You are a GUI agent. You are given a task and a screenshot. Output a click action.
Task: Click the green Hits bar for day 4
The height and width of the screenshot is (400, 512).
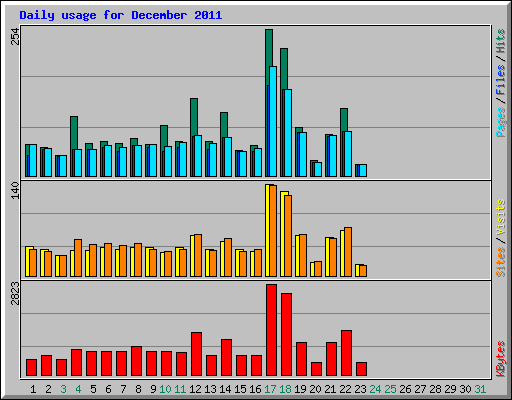coord(74,133)
